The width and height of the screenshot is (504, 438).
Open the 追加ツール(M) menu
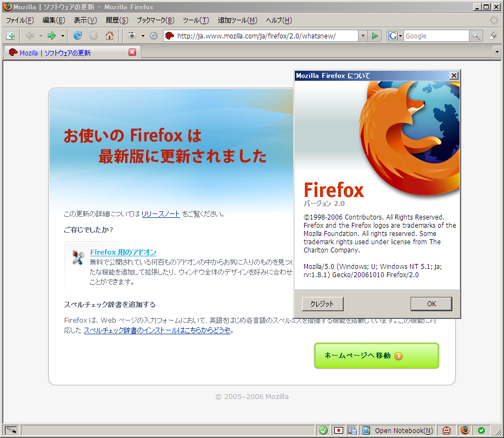coord(238,20)
